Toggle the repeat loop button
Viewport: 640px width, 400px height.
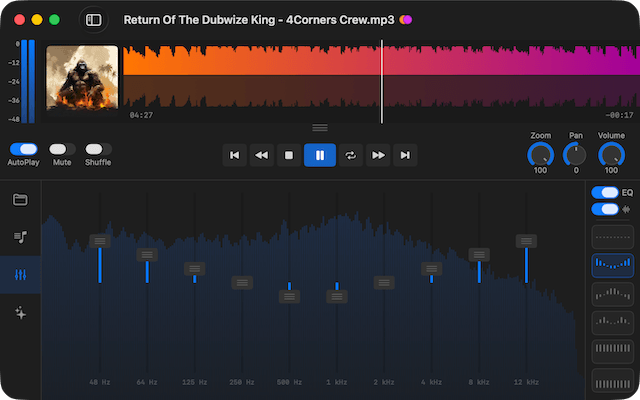point(350,155)
